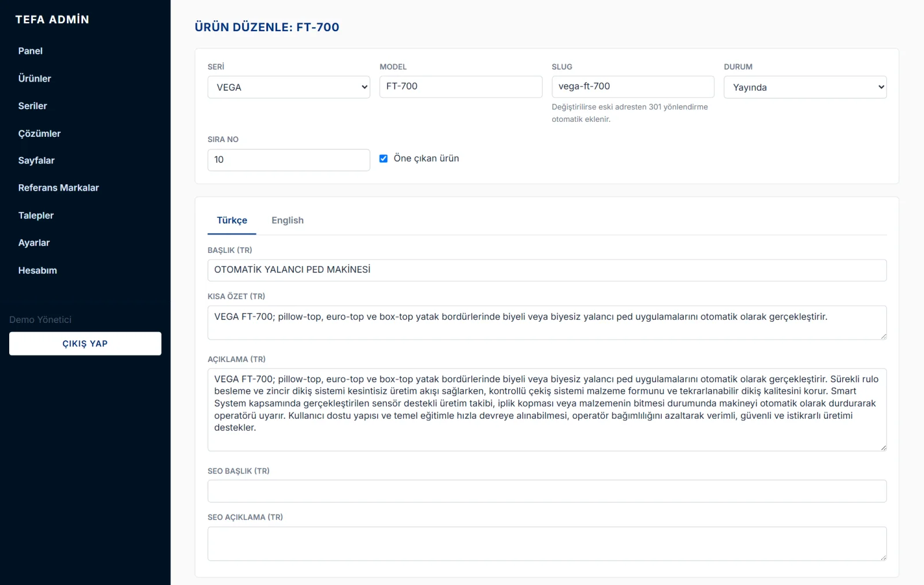Image resolution: width=924 pixels, height=585 pixels.
Task: Click the SEO BAŞLIK (TR) label
Action: (239, 471)
